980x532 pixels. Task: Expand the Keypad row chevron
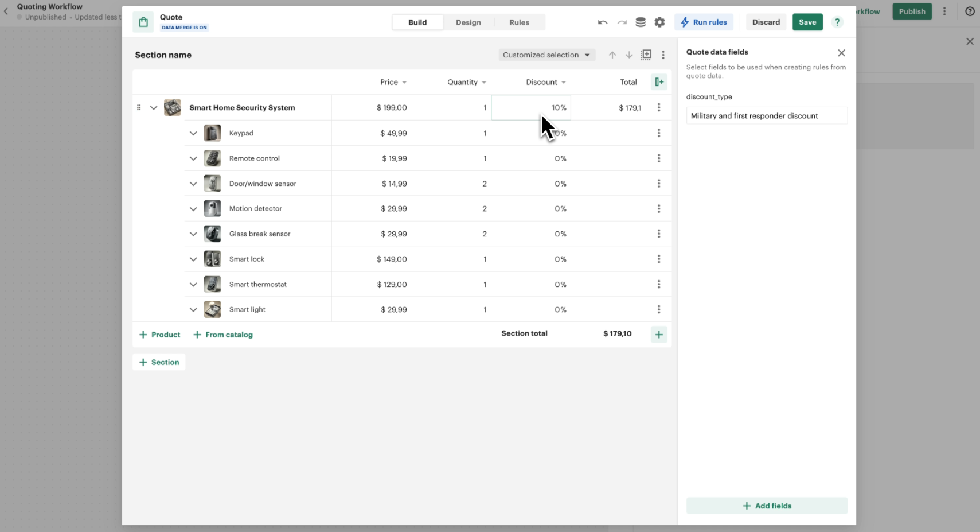click(x=193, y=133)
